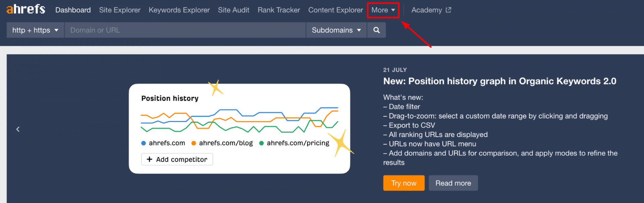Screen dimensions: 644x203
Task: Open the http + https protocol dropdown
Action: coord(35,30)
